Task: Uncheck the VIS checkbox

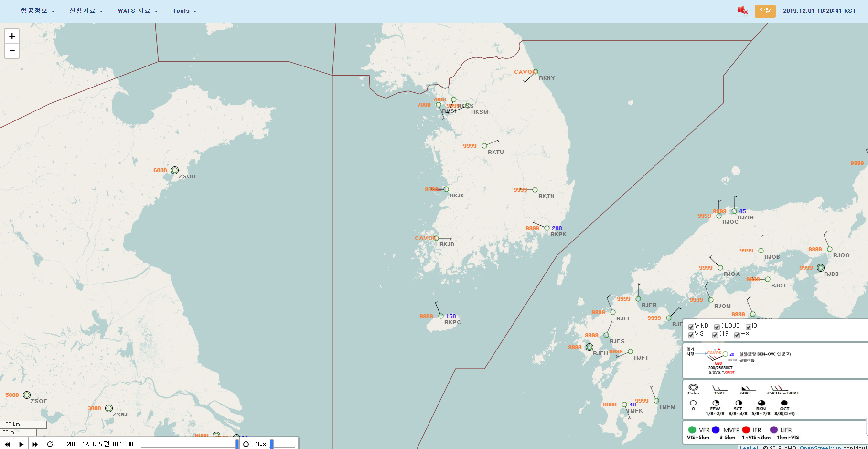Action: tap(691, 335)
